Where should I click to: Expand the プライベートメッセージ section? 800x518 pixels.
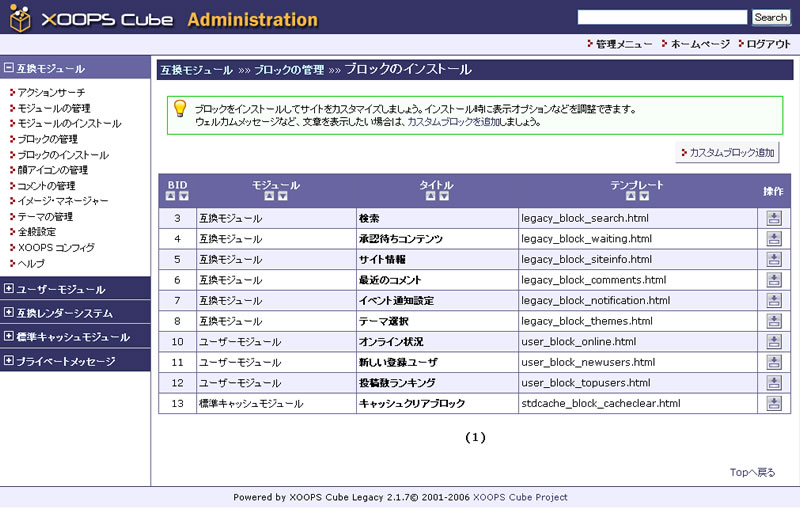(9, 361)
